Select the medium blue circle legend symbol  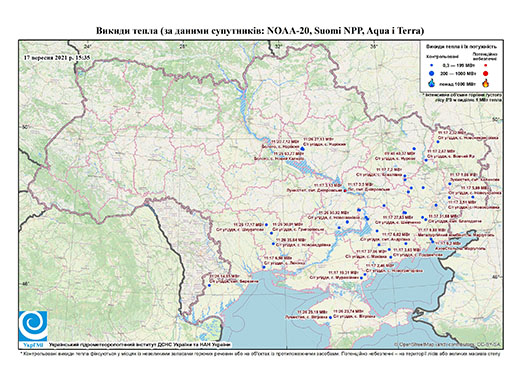[x=432, y=73]
